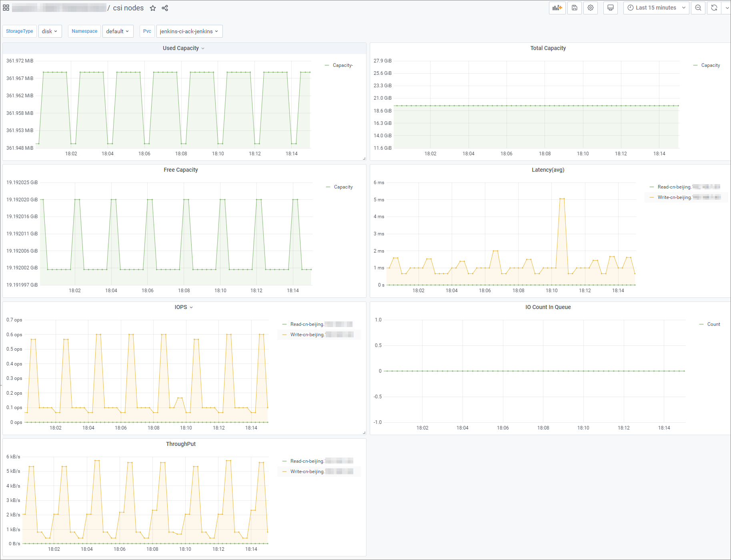
Task: Open Total Capacity panel title
Action: [x=548, y=48]
